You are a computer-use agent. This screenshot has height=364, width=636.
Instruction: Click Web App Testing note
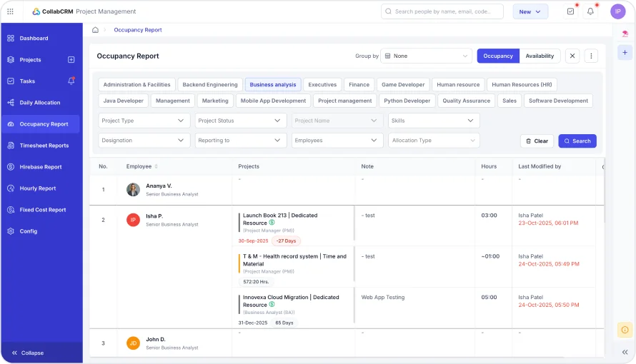point(383,297)
